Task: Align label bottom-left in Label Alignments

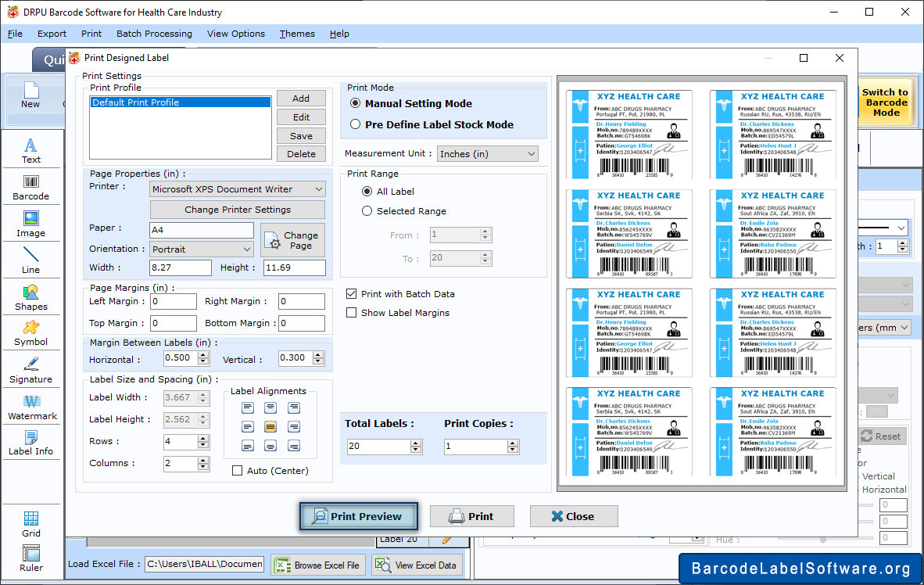Action: (x=248, y=446)
